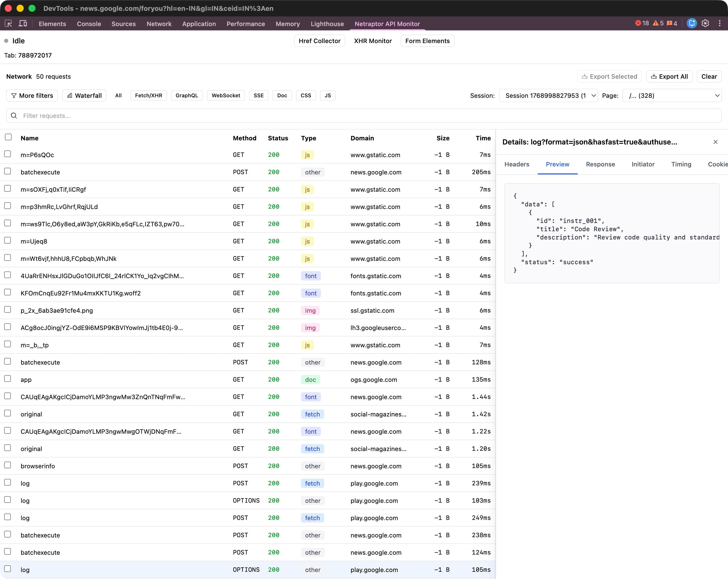Open the error count indicator showing 18

click(642, 23)
